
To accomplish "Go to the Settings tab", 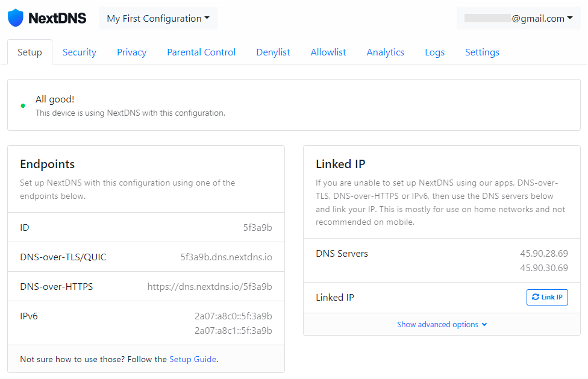I will coord(482,52).
